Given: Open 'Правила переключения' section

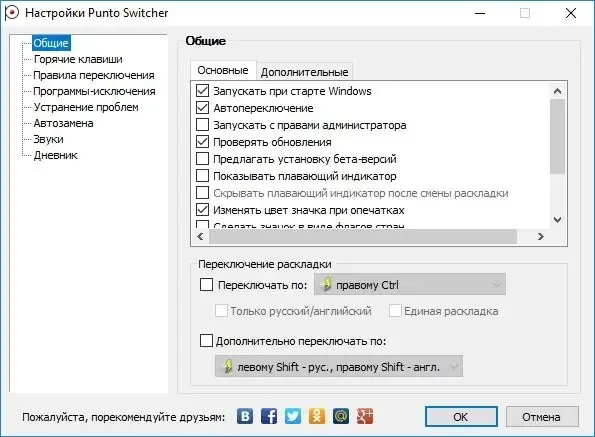Looking at the screenshot, I should (94, 75).
